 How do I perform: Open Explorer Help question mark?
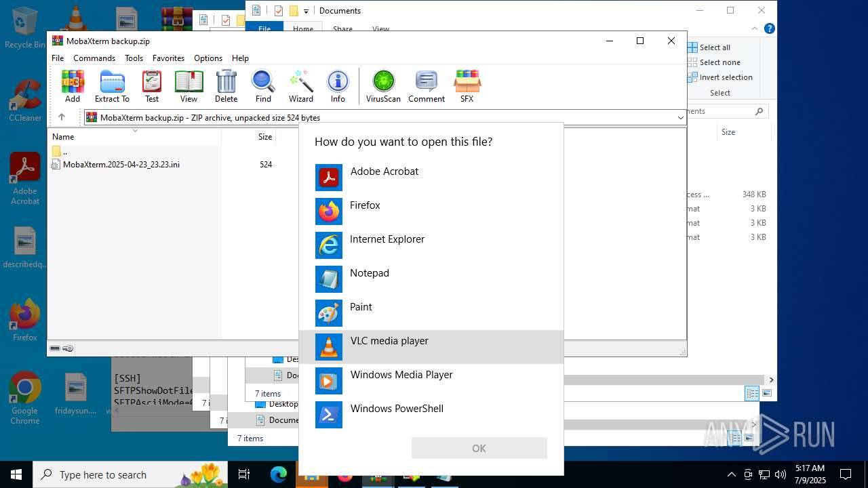point(770,29)
